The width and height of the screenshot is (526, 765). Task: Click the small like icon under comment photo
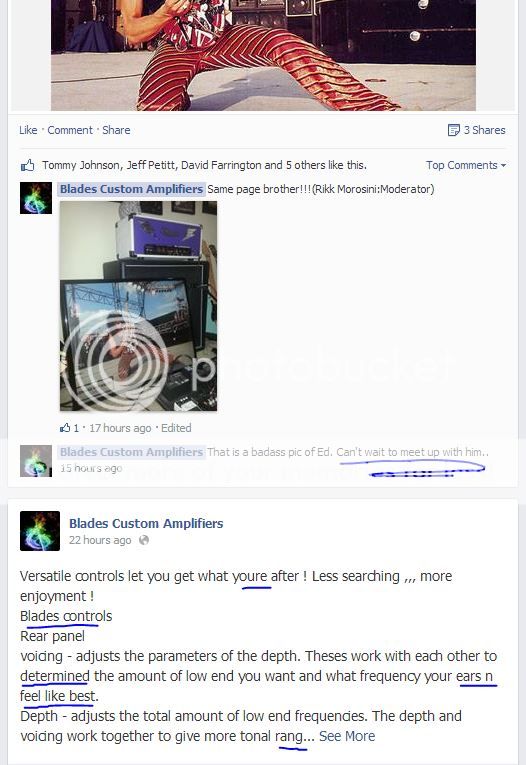[65, 428]
